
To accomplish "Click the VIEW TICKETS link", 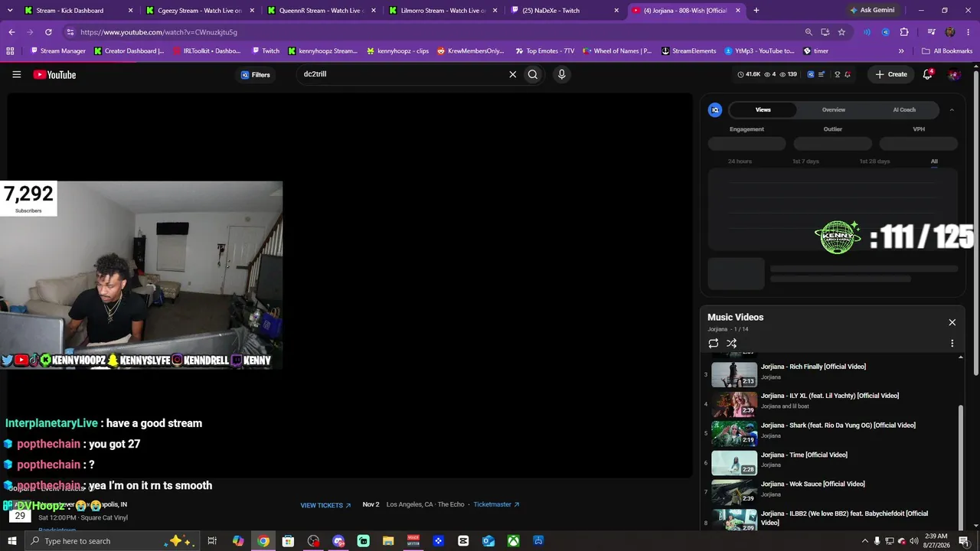I will (325, 505).
